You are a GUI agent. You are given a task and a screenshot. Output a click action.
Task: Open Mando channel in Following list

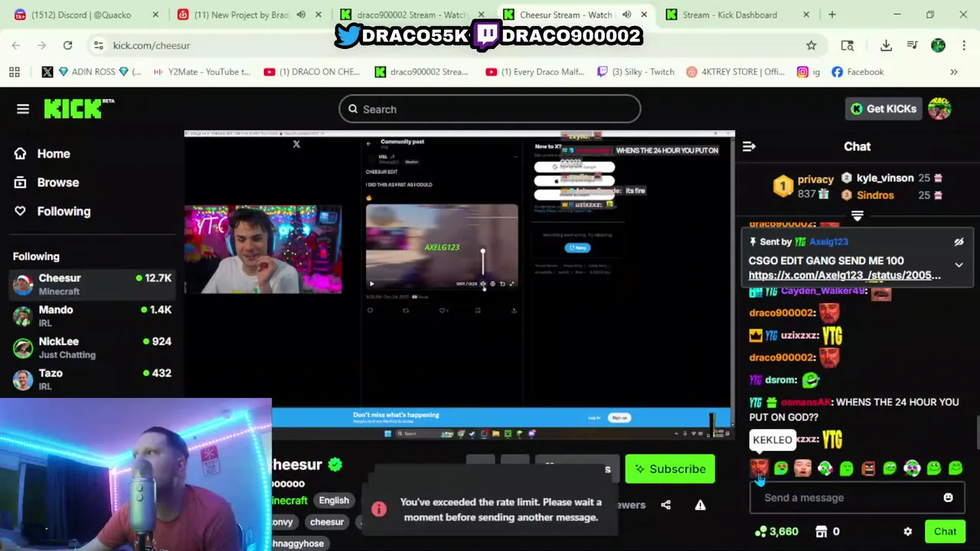click(92, 315)
